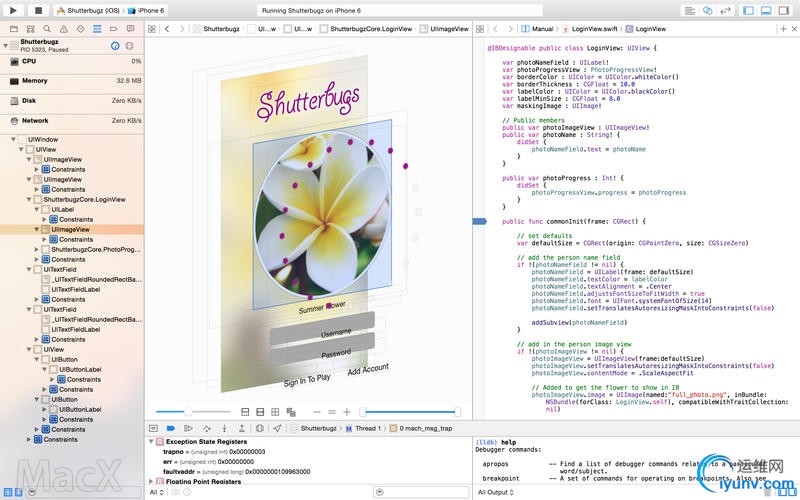This screenshot has width=800, height=500.
Task: Click the view spacing slider below the canvas
Action: pos(190,411)
